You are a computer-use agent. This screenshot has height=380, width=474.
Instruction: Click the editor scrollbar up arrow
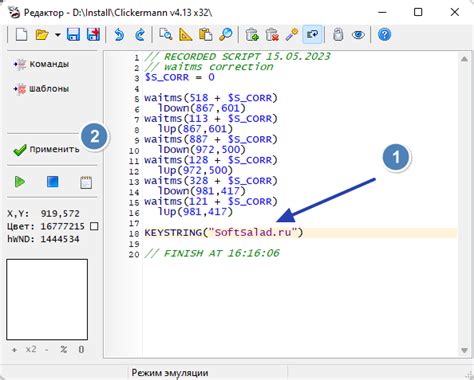[x=464, y=59]
